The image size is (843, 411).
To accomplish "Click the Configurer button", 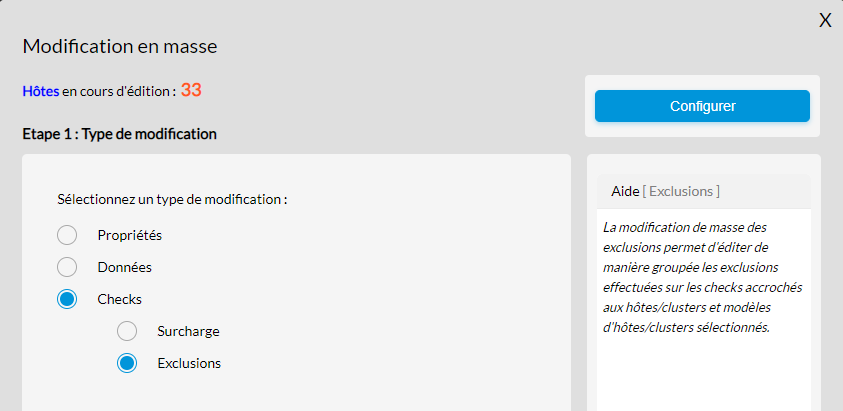I will coord(702,106).
